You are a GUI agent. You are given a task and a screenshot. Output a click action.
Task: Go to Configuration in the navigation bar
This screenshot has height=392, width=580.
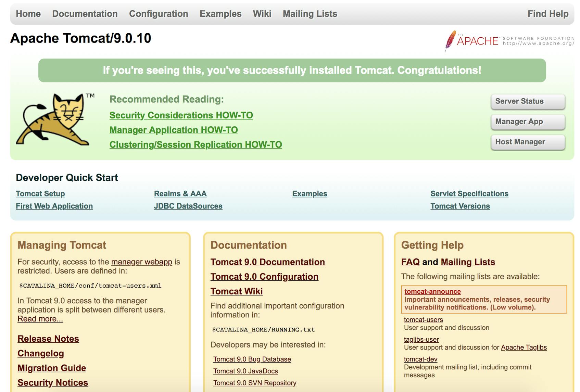click(x=159, y=14)
